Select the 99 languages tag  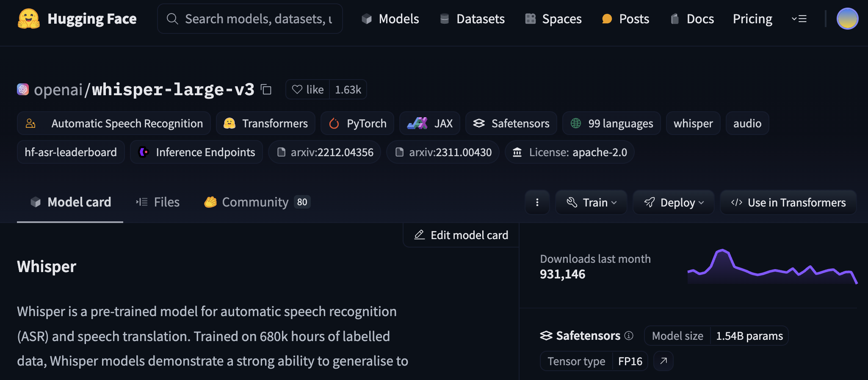pos(611,123)
